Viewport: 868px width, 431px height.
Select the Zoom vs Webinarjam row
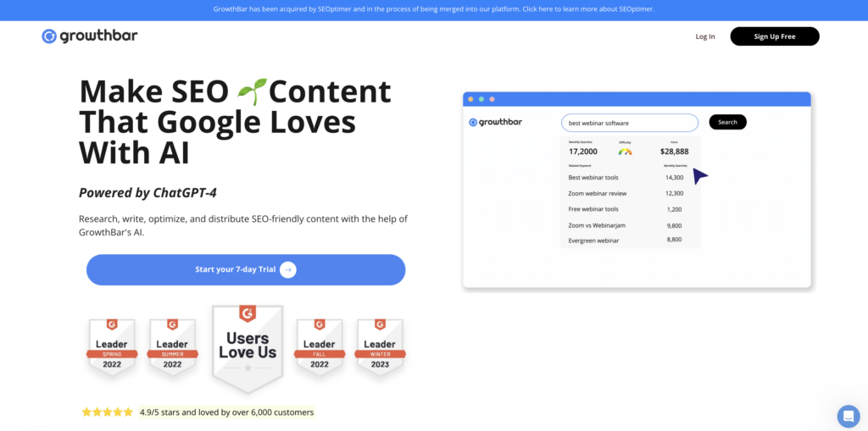pos(630,225)
